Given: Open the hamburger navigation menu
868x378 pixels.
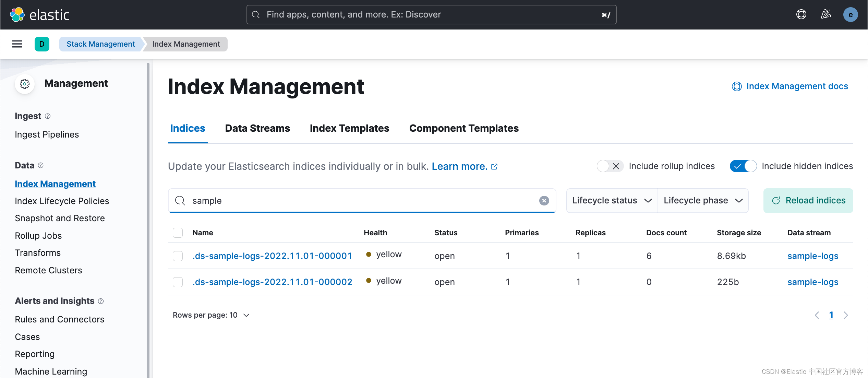Looking at the screenshot, I should pyautogui.click(x=17, y=44).
